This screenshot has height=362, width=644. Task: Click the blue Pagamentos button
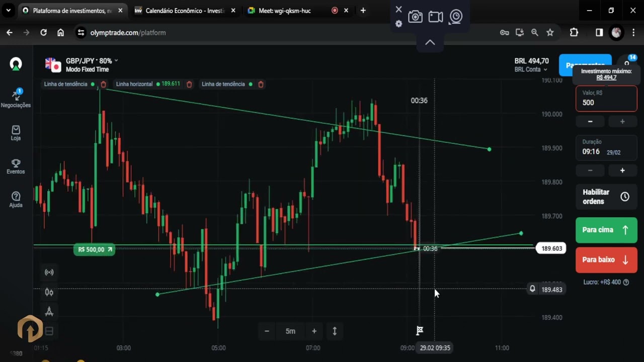[x=585, y=65]
